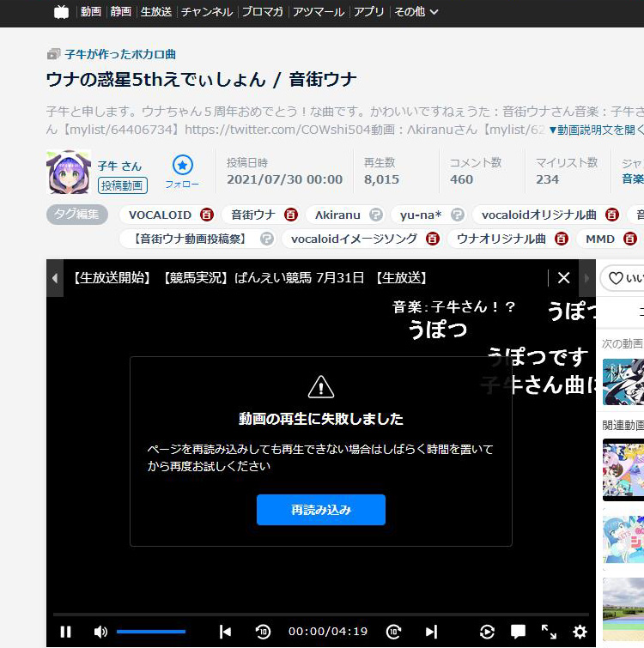644x648 pixels.
Task: Click the series icon beside 子牛が作ったボカロ曲
Action: 53,54
